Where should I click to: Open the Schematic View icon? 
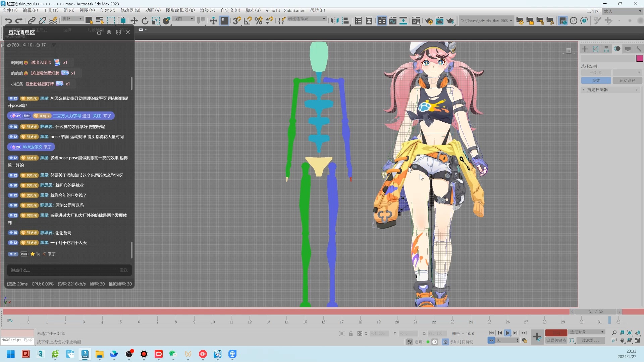[x=403, y=21]
